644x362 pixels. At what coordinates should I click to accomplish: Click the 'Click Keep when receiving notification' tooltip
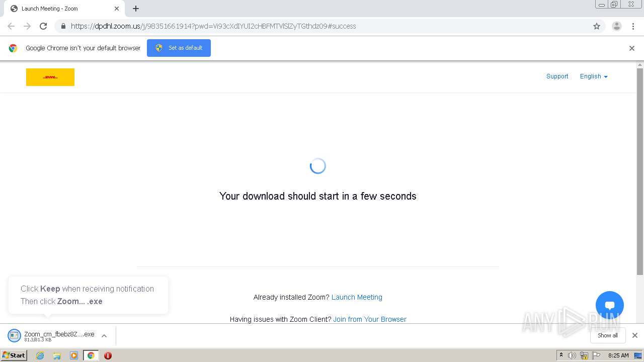88,295
